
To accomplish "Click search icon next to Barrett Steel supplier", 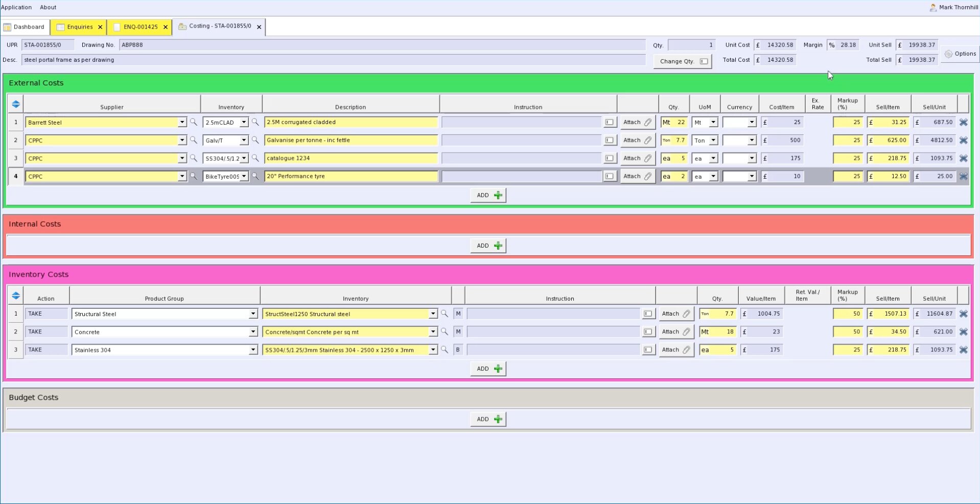I will (x=194, y=123).
